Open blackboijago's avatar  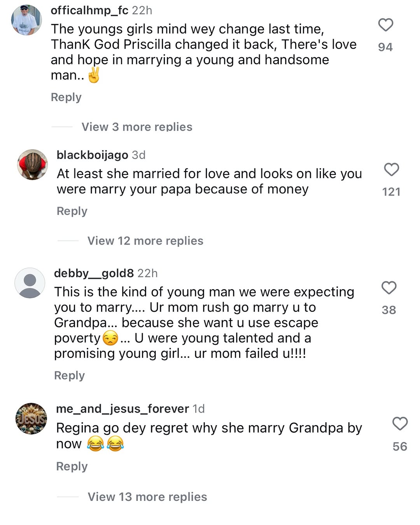(33, 164)
